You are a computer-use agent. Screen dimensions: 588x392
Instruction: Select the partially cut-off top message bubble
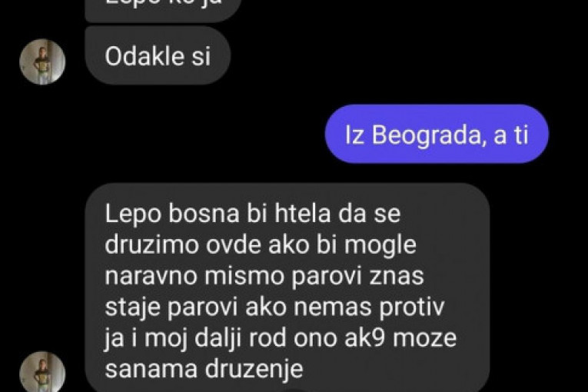point(163,11)
